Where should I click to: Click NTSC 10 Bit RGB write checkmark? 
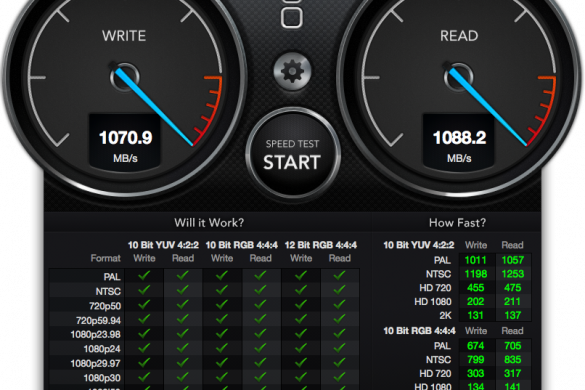pyautogui.click(x=222, y=290)
